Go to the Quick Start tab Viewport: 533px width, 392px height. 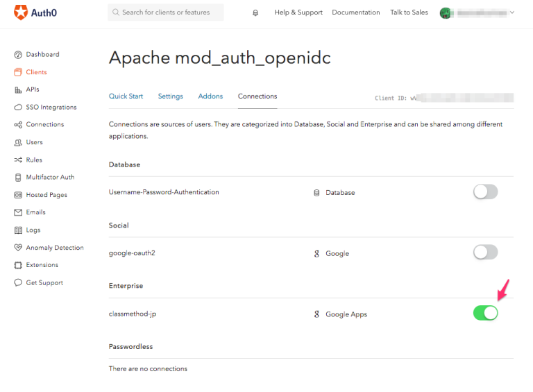pyautogui.click(x=126, y=96)
